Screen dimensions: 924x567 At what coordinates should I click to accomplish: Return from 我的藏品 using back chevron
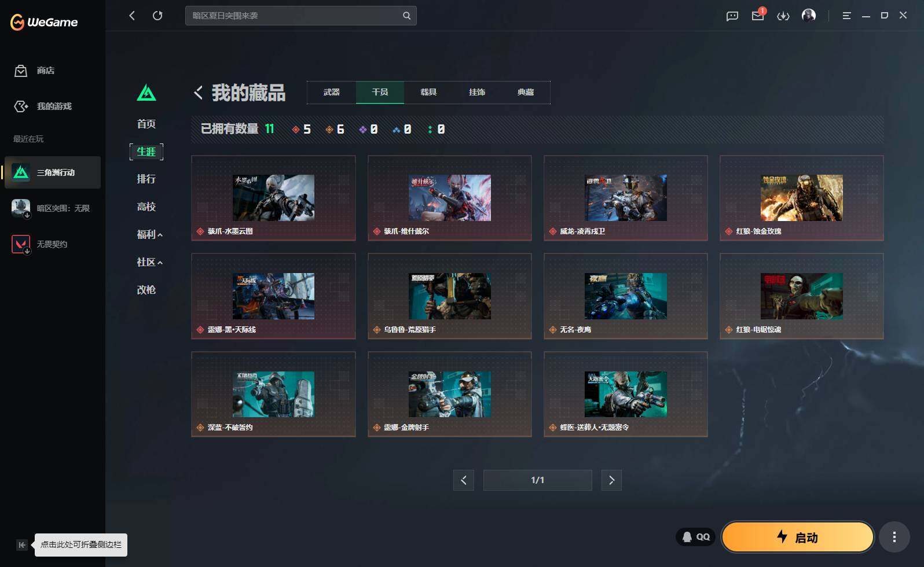[198, 93]
